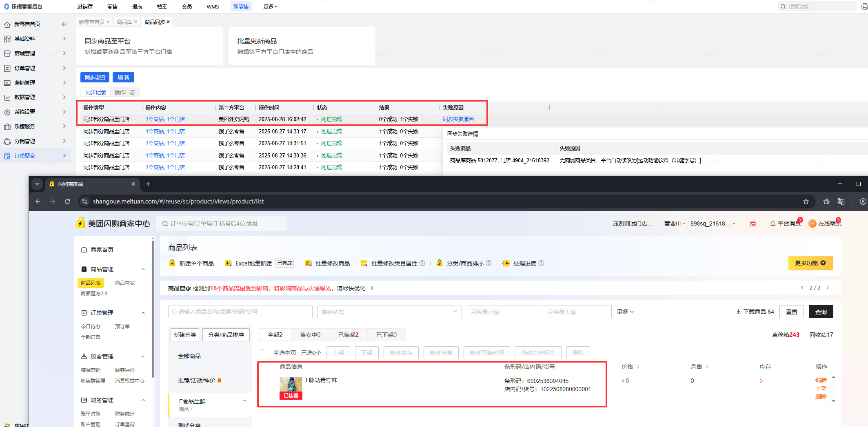This screenshot has width=868, height=427.
Task: Click the 搜索功能 search box
Action: coord(817,7)
